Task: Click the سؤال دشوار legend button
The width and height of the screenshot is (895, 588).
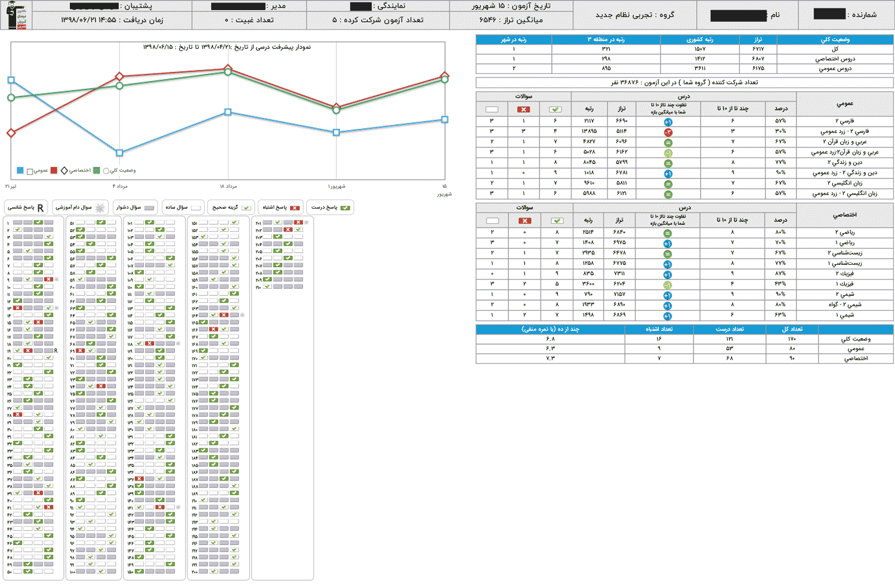Action: 135,208
